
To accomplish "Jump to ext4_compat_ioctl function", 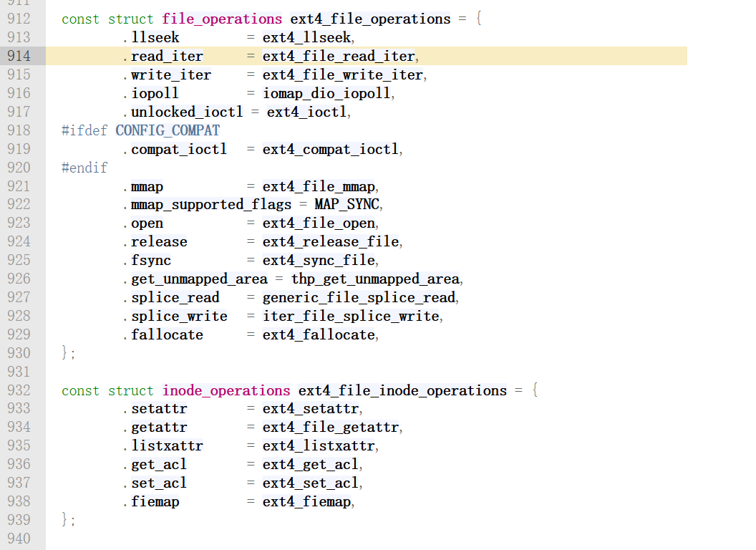I will [331, 149].
